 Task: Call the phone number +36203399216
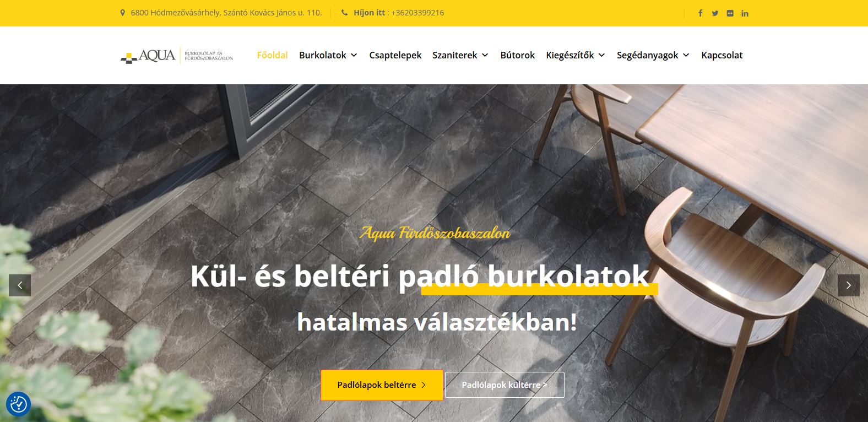pyautogui.click(x=417, y=13)
